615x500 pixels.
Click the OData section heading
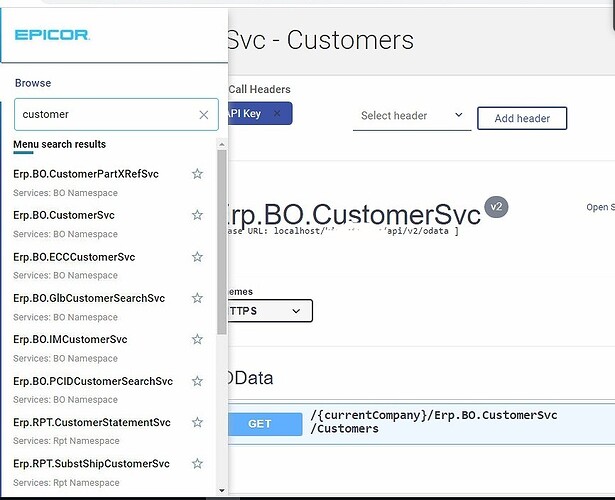click(x=251, y=378)
